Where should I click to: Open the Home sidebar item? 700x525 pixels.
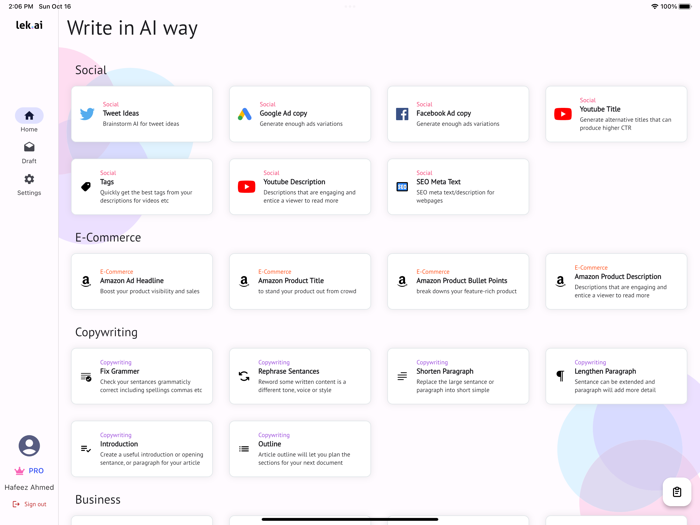(29, 120)
